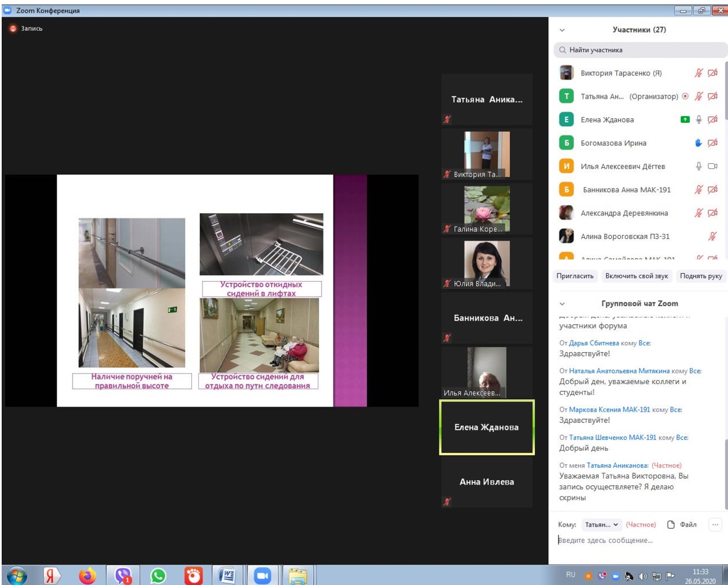Click the file icon in chat toolbar

point(671,525)
